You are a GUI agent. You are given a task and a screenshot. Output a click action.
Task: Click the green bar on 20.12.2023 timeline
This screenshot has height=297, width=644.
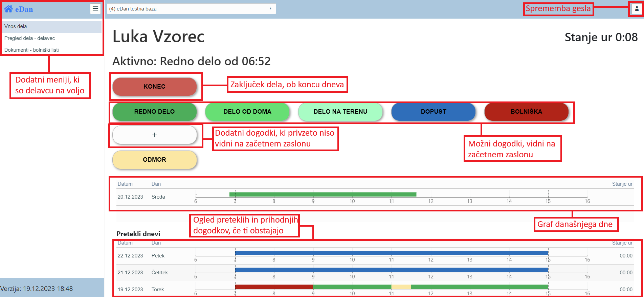coord(323,194)
